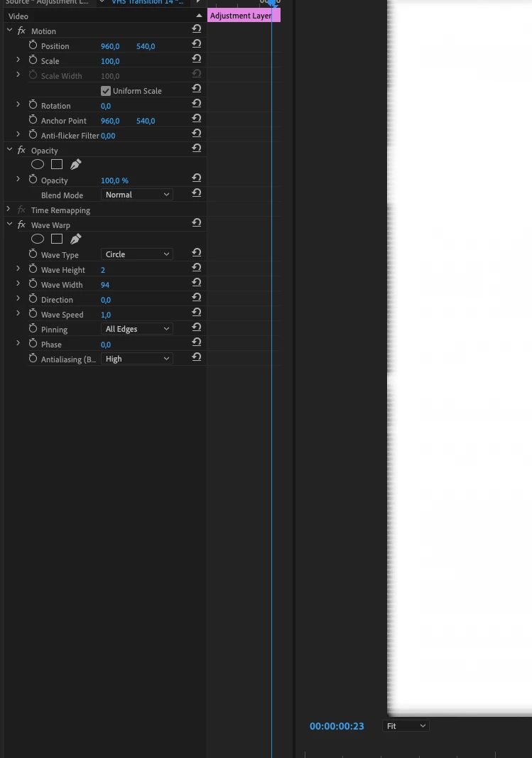The width and height of the screenshot is (532, 758).
Task: Reset the Anchor Point parameter
Action: click(197, 119)
